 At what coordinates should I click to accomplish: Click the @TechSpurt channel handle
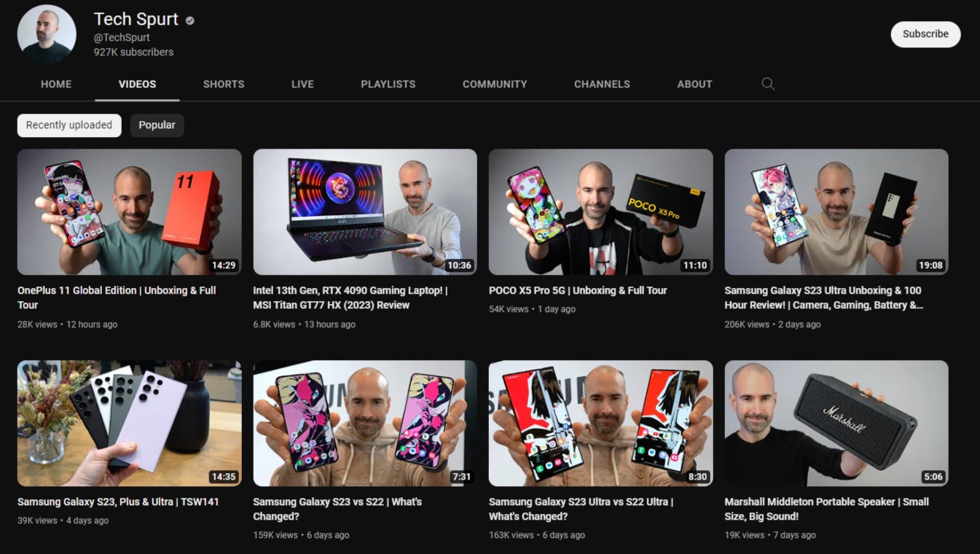click(x=122, y=37)
